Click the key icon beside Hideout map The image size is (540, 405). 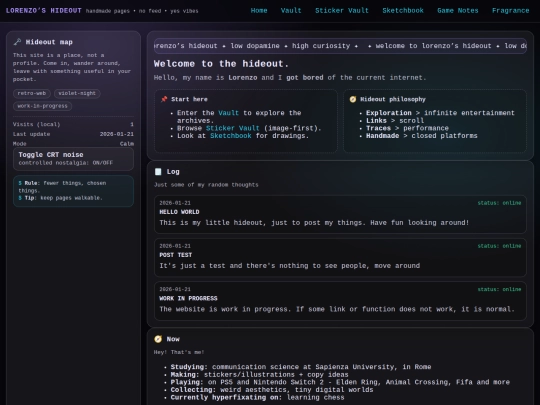click(17, 42)
